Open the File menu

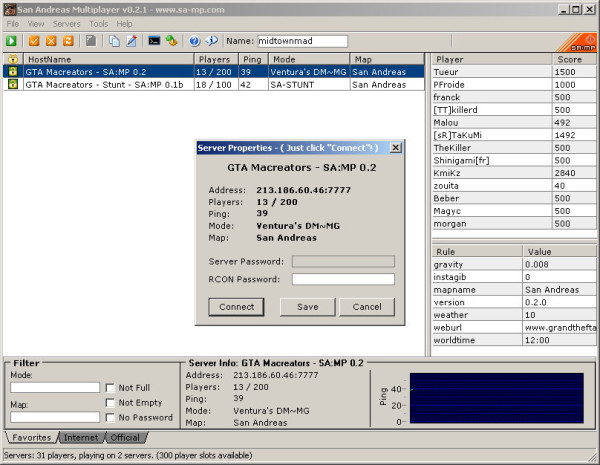12,24
